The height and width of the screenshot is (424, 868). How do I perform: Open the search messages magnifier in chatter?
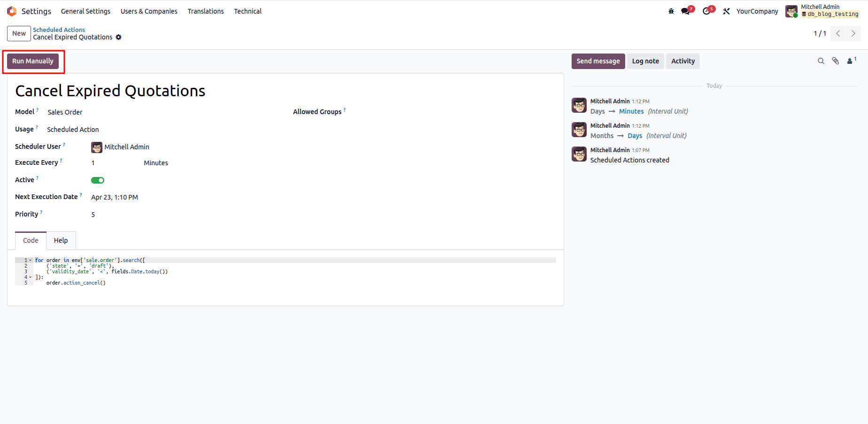click(x=821, y=61)
